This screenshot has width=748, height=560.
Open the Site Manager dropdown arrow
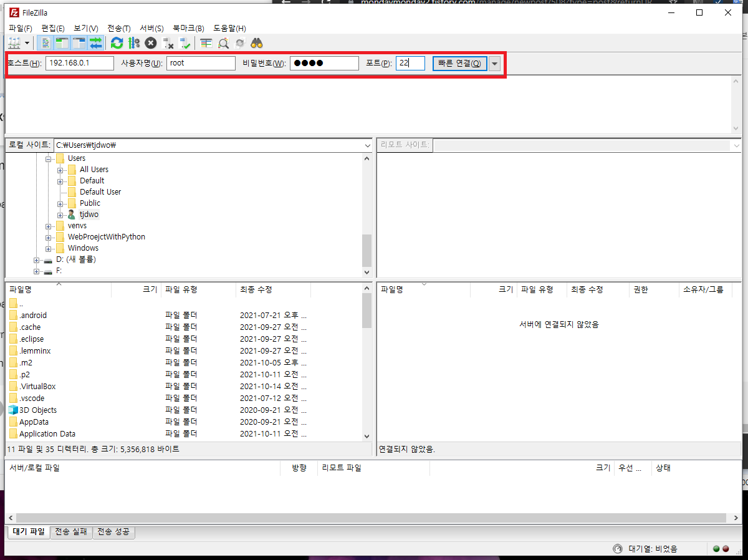click(x=27, y=43)
